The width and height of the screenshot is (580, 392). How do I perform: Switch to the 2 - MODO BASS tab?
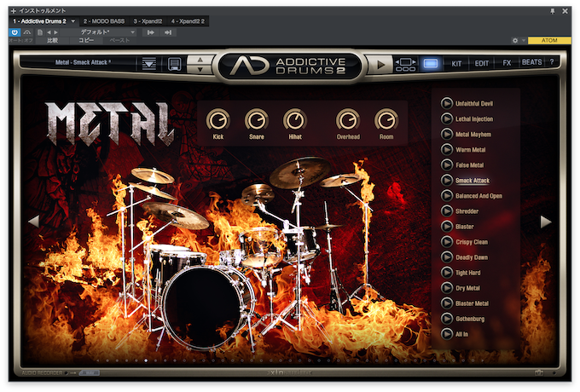point(103,21)
